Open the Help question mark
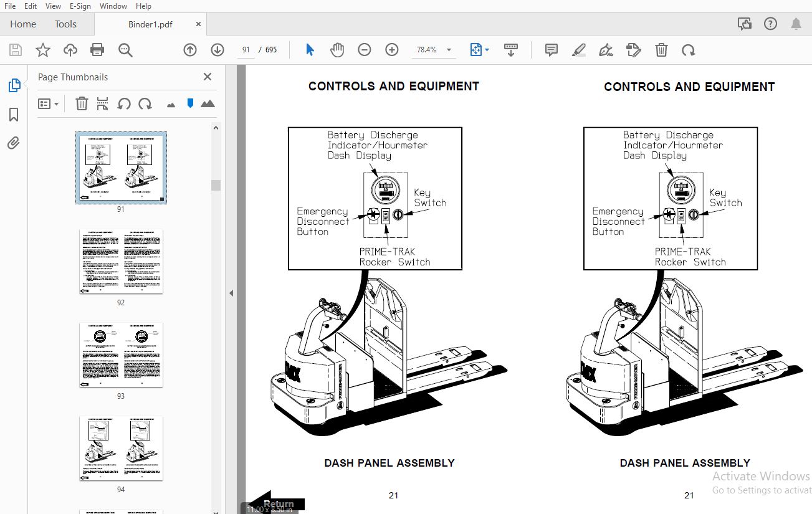The height and width of the screenshot is (514, 812). pos(770,24)
